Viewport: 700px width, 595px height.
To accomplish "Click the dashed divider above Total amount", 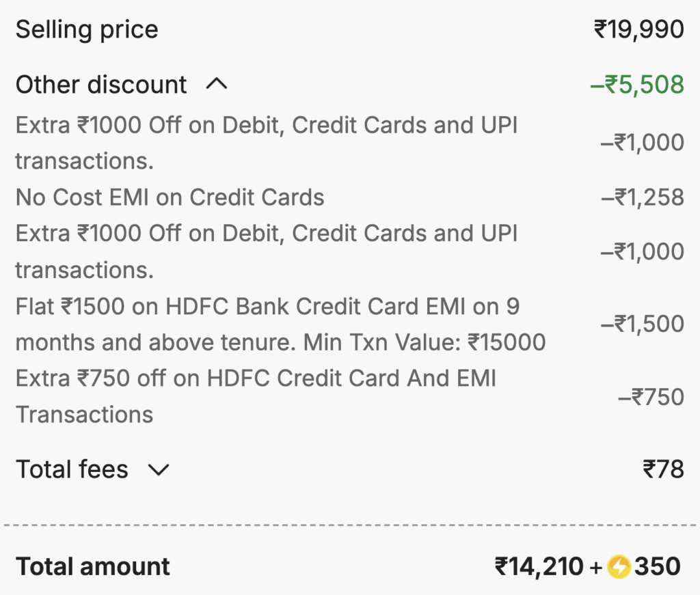I will 350,524.
